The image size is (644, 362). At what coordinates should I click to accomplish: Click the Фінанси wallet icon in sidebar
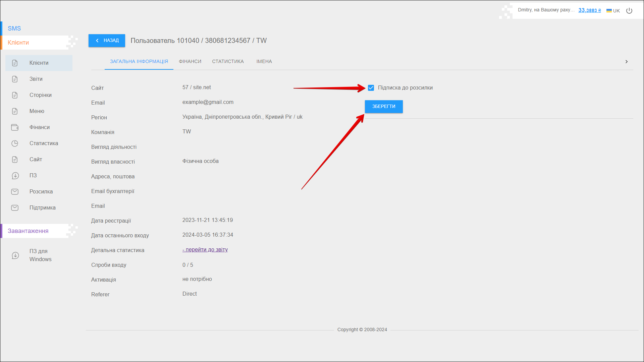(15, 127)
